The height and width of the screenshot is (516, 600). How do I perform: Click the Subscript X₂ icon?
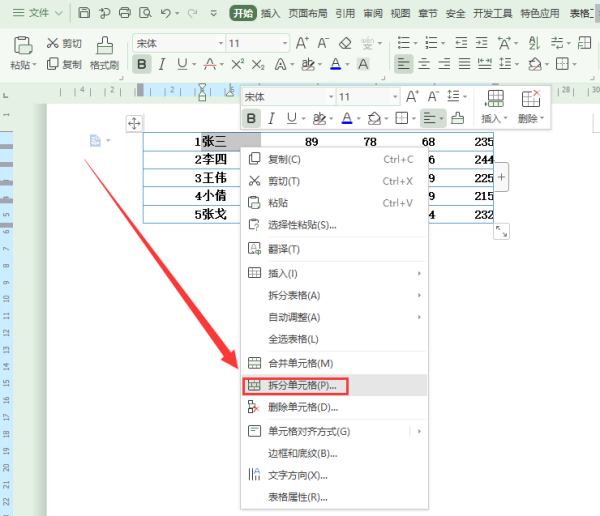[x=258, y=65]
